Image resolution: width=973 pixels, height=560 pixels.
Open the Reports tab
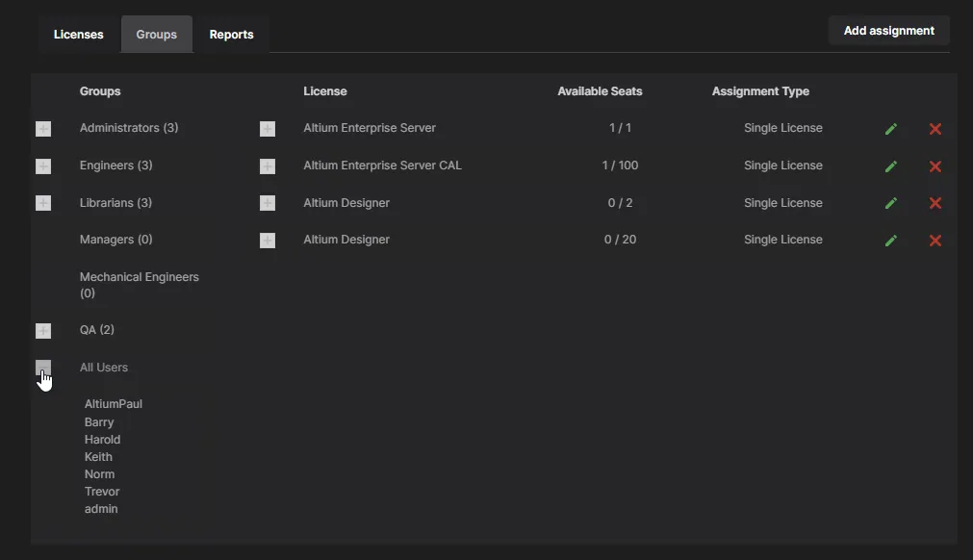(231, 34)
